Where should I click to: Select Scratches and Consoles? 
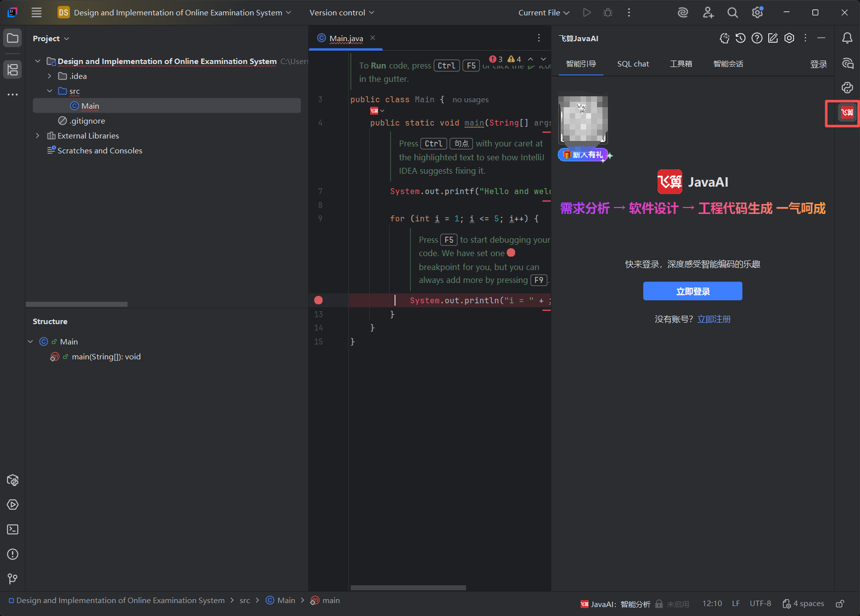click(x=95, y=150)
